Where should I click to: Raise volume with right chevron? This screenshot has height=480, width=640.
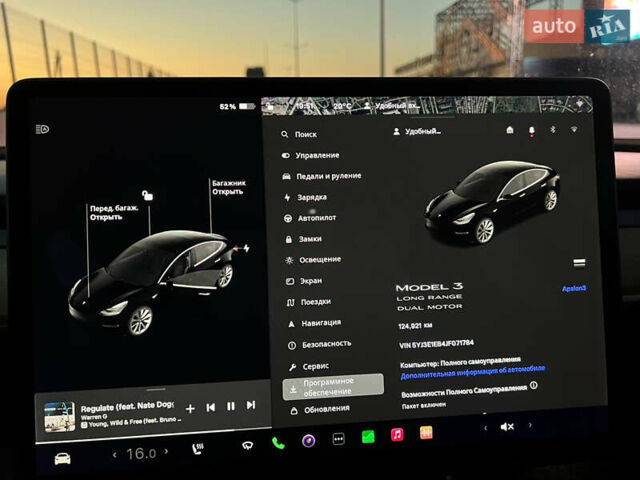530,425
